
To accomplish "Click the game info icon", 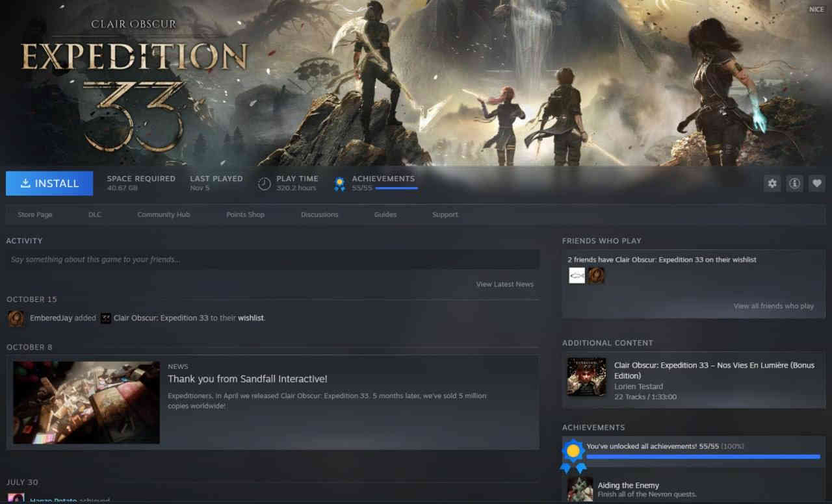I will click(794, 184).
